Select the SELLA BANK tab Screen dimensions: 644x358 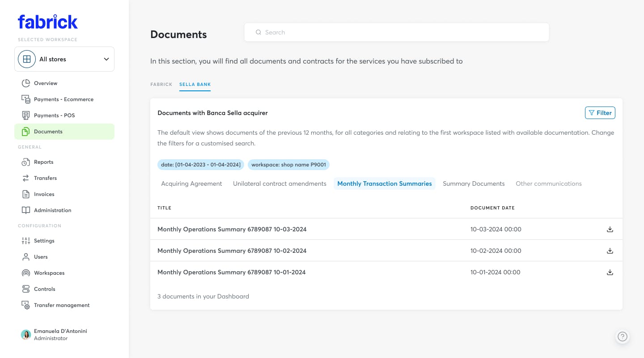click(195, 84)
